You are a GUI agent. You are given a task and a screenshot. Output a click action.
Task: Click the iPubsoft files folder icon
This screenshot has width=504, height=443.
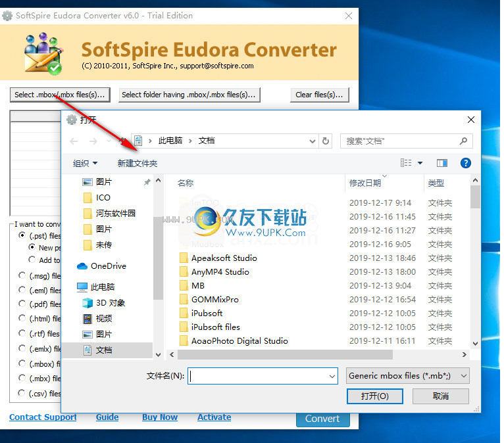(184, 327)
